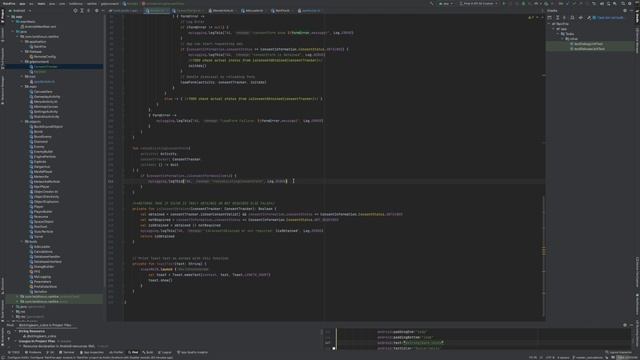Open Project panel options gear
The width and height of the screenshot is (640, 360).
click(x=96, y=11)
